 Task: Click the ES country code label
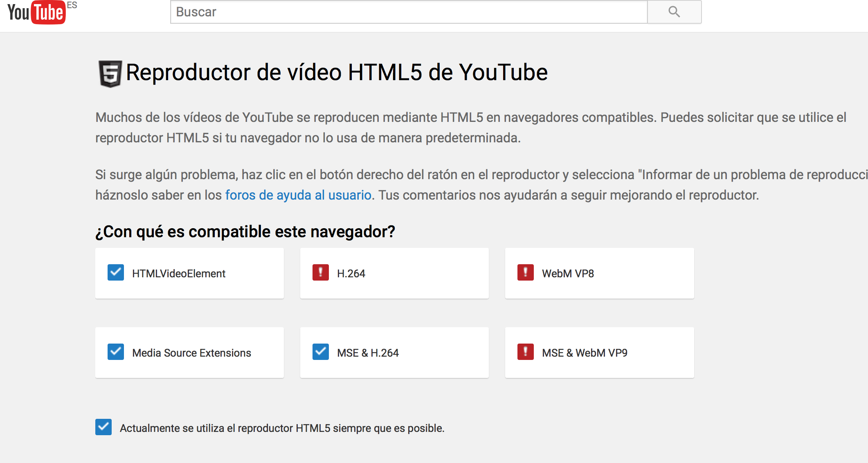(x=72, y=5)
